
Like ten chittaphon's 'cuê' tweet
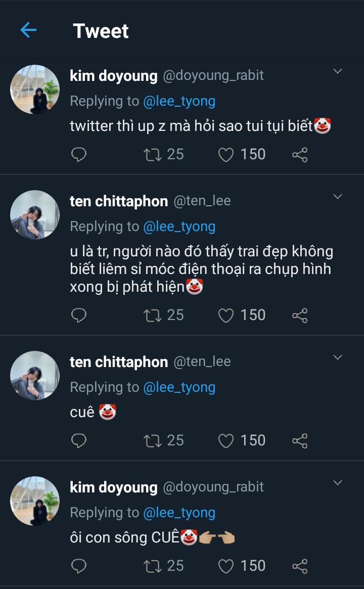pyautogui.click(x=225, y=440)
